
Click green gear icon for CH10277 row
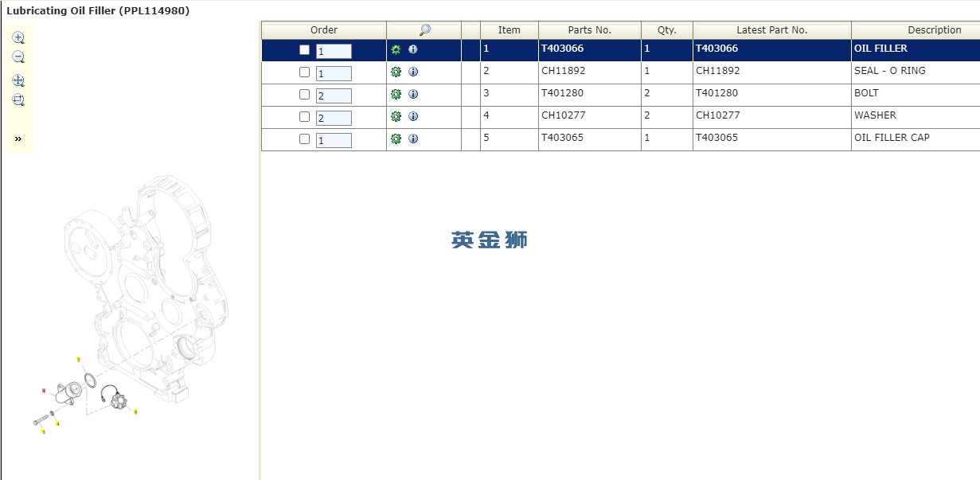point(396,116)
